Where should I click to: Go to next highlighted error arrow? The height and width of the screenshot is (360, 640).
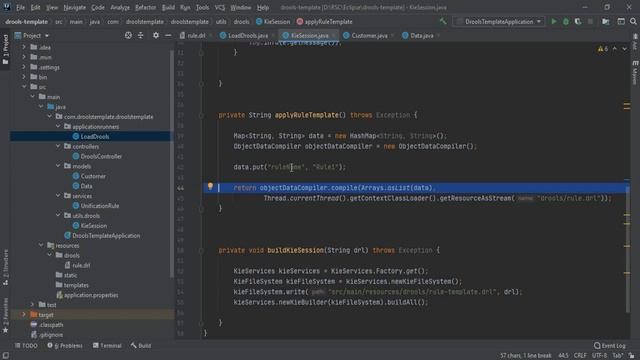(624, 49)
